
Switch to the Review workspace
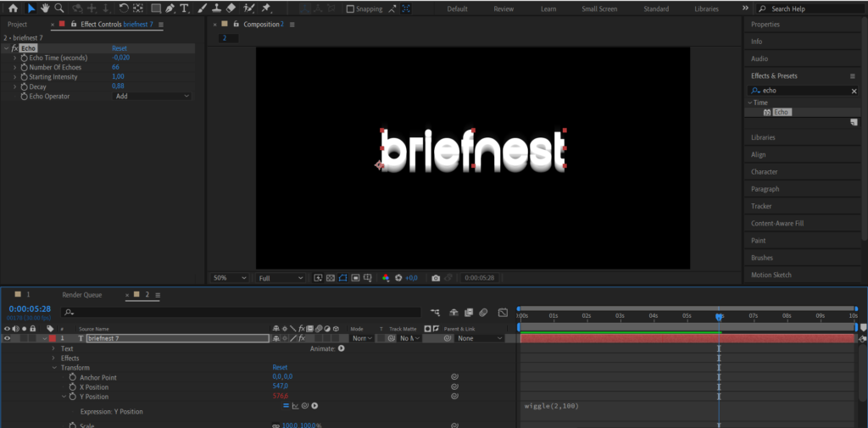point(504,8)
